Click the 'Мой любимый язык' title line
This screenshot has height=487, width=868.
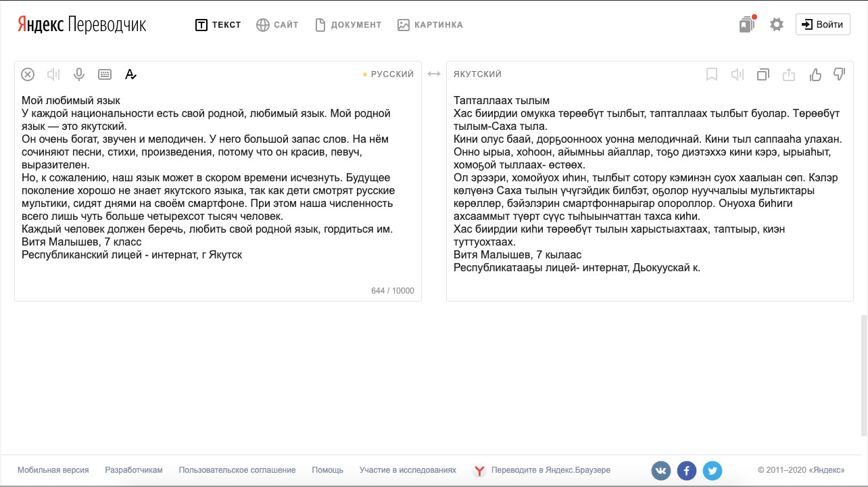pyautogui.click(x=71, y=101)
